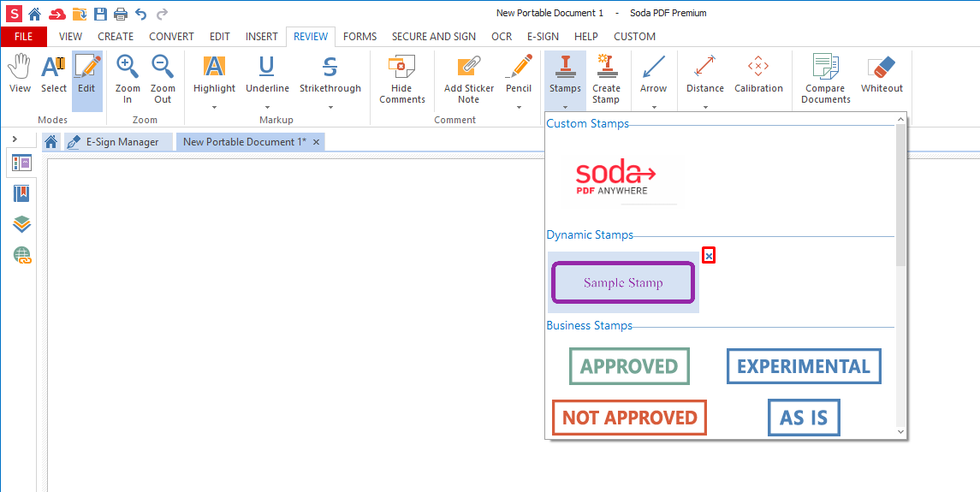Screen dimensions: 980x492
Task: Expand the Arrow shapes dropdown
Action: click(653, 108)
